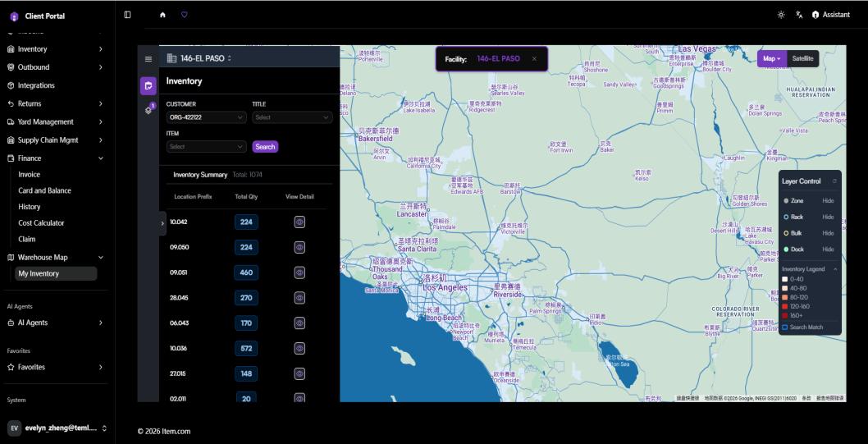
Task: Collapse the inventory panel side arrow
Action: [162, 223]
